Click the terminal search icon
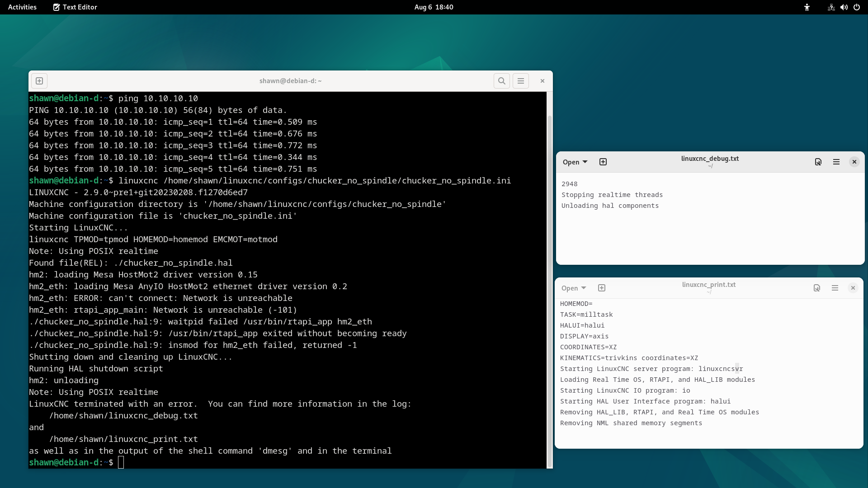 pyautogui.click(x=502, y=81)
